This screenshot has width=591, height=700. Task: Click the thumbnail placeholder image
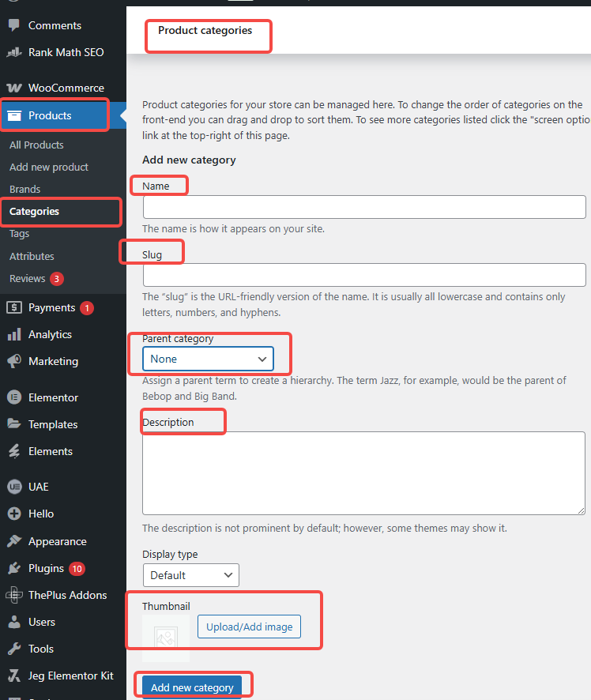click(x=166, y=638)
